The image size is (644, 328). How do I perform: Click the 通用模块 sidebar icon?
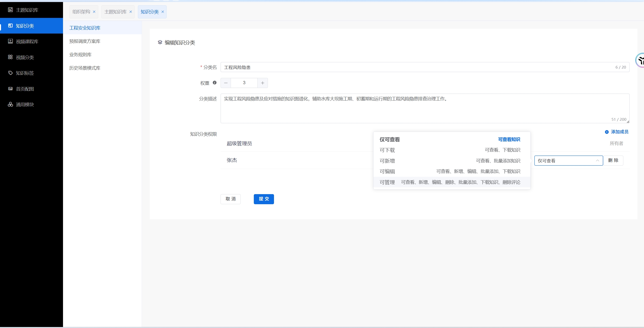[x=10, y=104]
